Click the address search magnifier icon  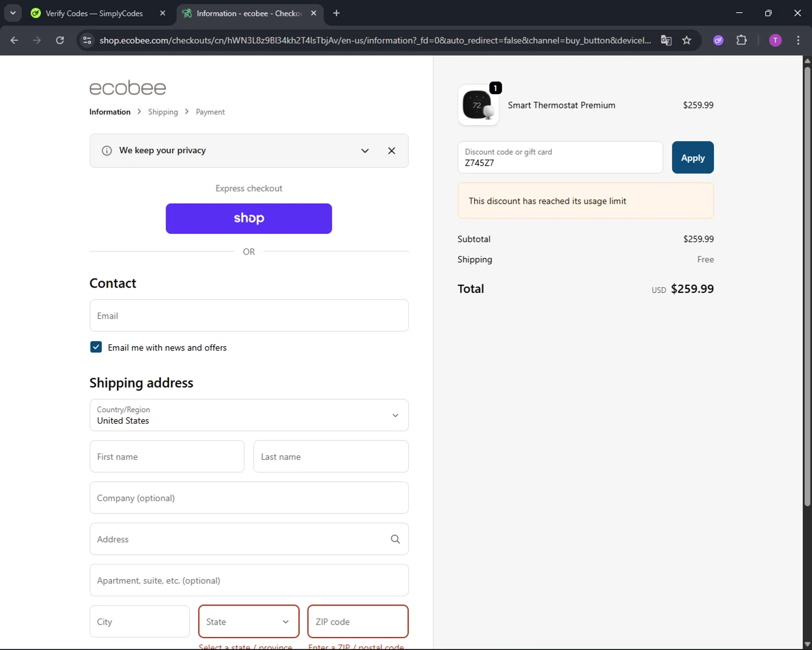(395, 539)
